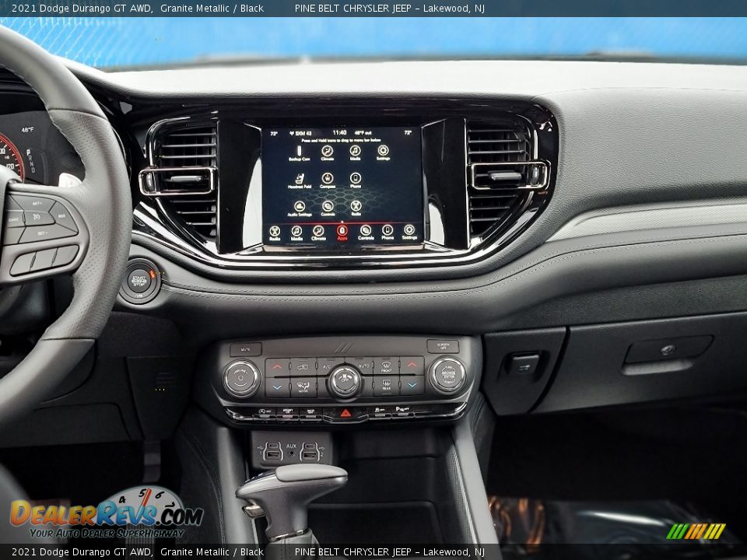747x560 pixels.
Task: Select the cruise control CANC button on wheel
Action: [x=13, y=219]
